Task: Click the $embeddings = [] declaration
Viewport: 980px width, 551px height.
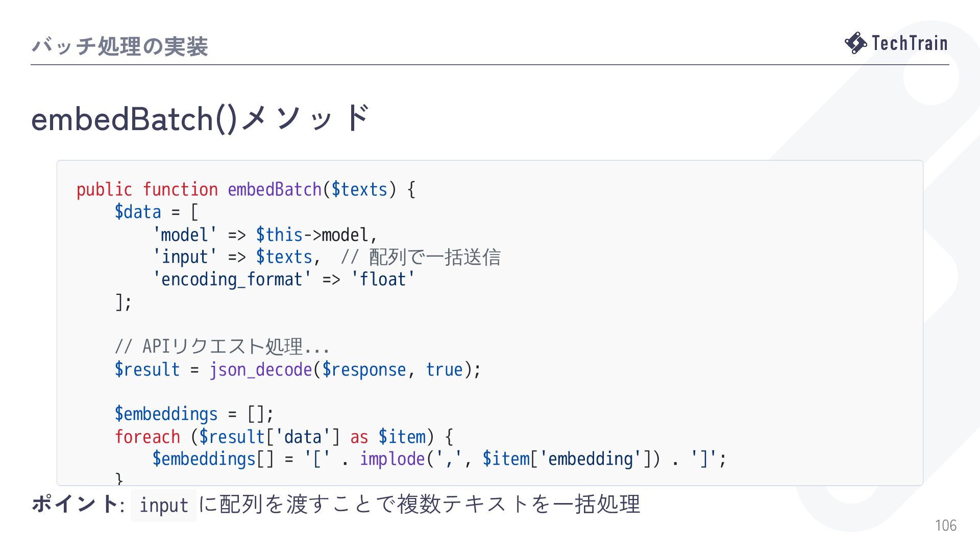Action: coord(194,414)
